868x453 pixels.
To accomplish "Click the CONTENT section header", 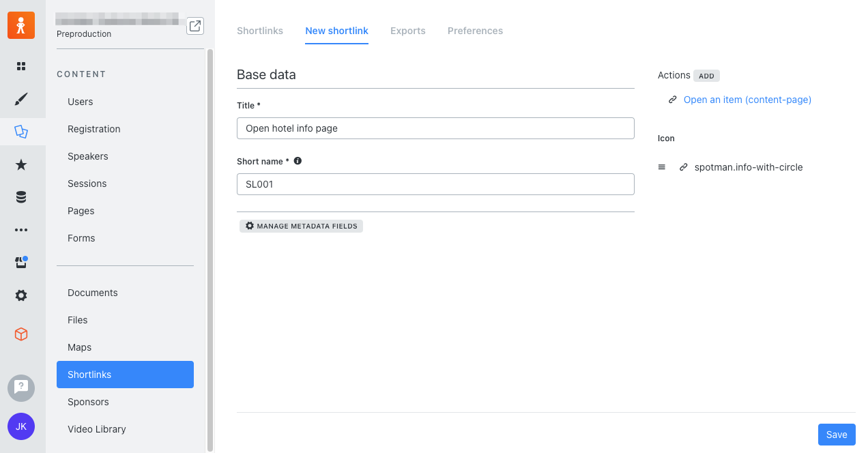I will 81,74.
